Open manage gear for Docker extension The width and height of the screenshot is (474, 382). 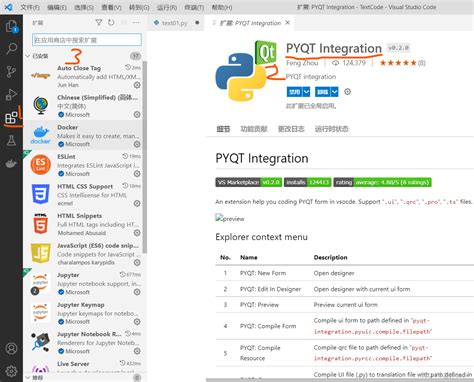click(137, 144)
